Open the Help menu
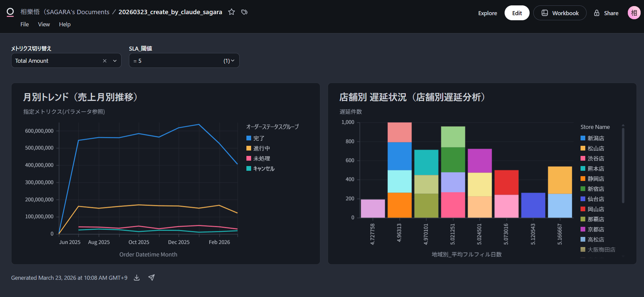This screenshot has height=297, width=644. coord(65,24)
